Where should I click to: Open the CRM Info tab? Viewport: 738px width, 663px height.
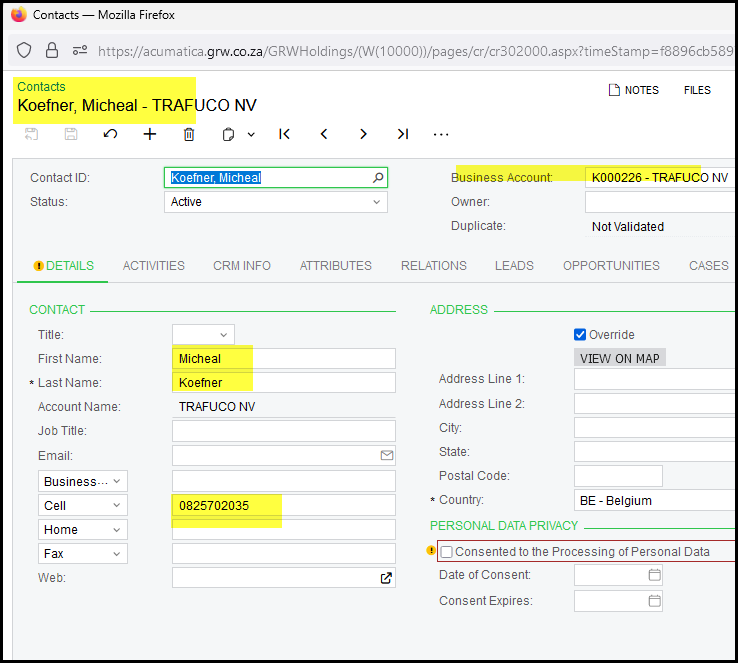coord(241,266)
